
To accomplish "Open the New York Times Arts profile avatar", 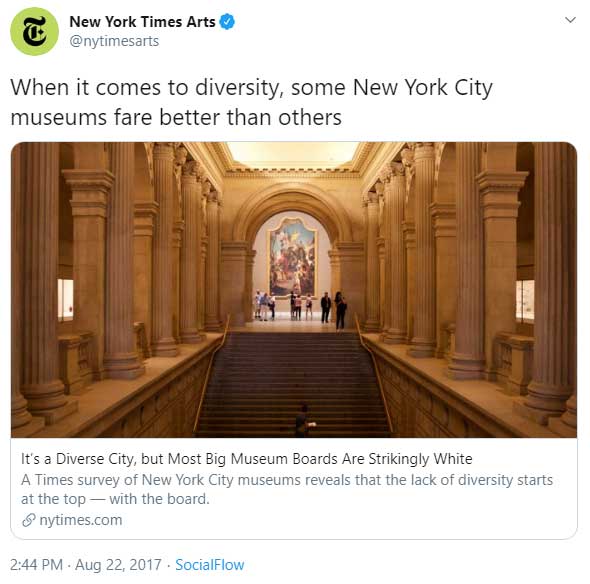I will point(34,31).
